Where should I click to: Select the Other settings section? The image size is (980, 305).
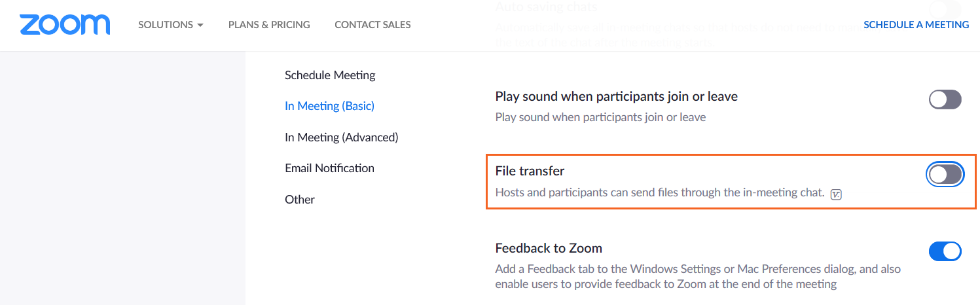(300, 200)
